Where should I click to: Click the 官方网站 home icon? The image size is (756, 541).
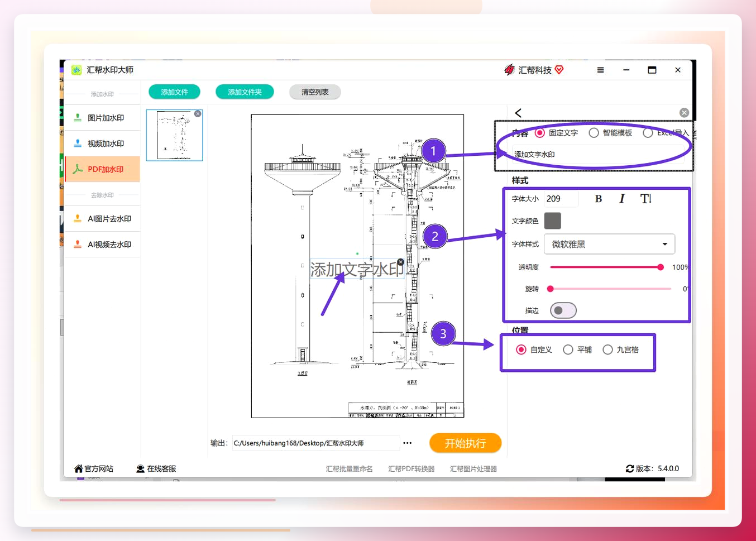(79, 468)
